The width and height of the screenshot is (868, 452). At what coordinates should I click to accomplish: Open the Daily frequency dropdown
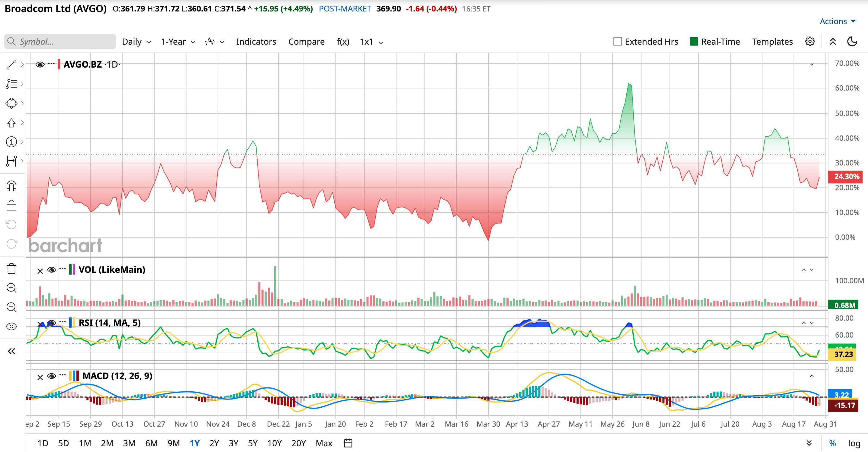137,42
